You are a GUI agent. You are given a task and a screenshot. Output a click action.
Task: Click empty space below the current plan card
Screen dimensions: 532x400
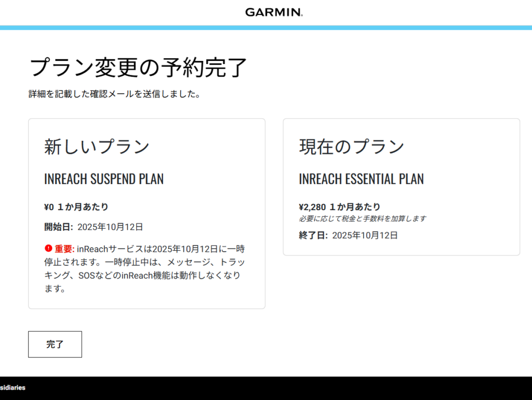coord(401,302)
